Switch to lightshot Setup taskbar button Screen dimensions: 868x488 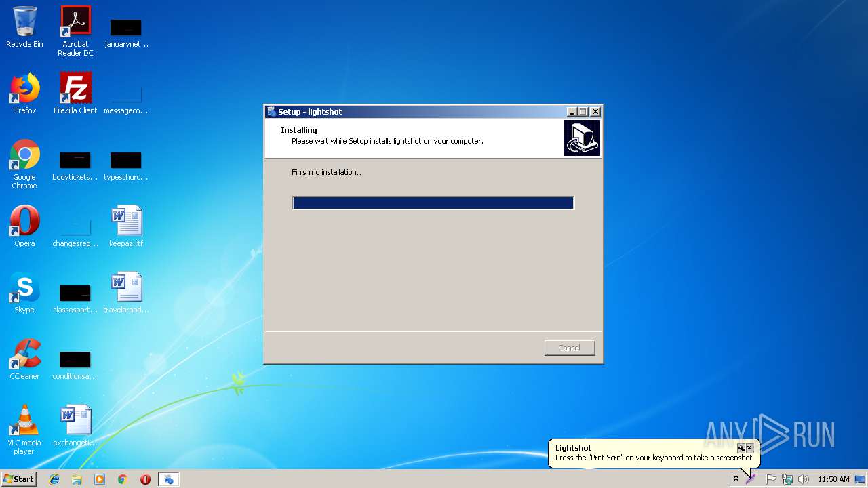tap(169, 479)
